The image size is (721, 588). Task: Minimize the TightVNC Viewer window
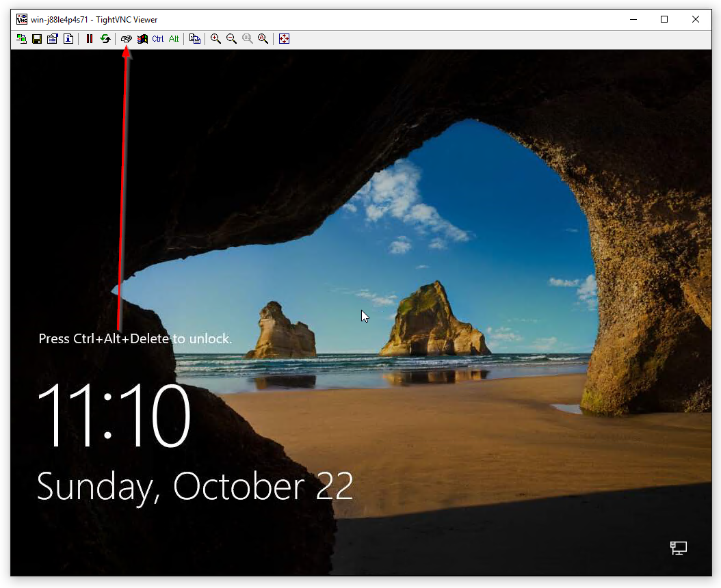tap(633, 19)
